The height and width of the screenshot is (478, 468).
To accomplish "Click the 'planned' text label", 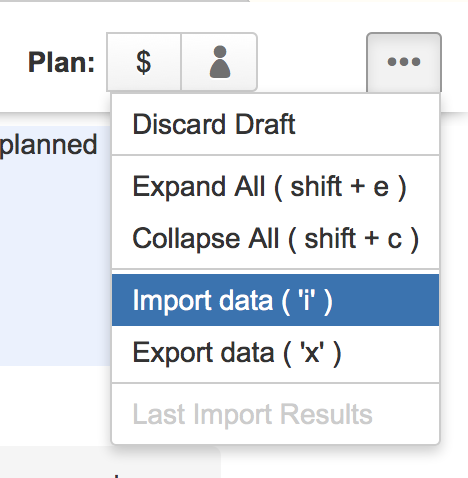I will pyautogui.click(x=49, y=145).
